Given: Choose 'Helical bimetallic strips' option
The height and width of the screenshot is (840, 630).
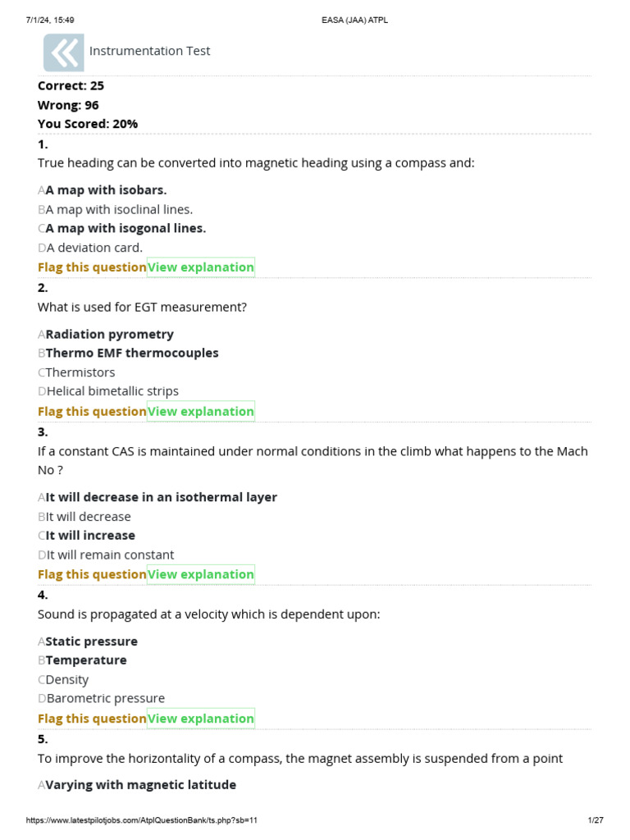Looking at the screenshot, I should tap(112, 391).
